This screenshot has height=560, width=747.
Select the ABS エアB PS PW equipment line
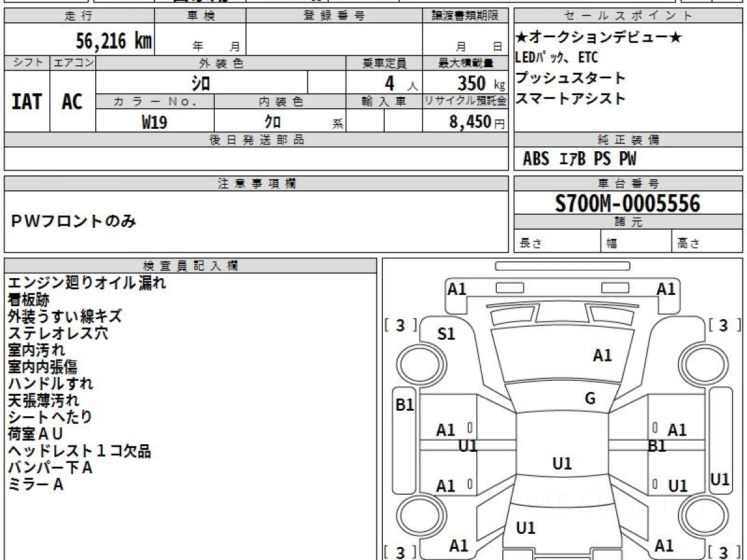click(x=580, y=159)
